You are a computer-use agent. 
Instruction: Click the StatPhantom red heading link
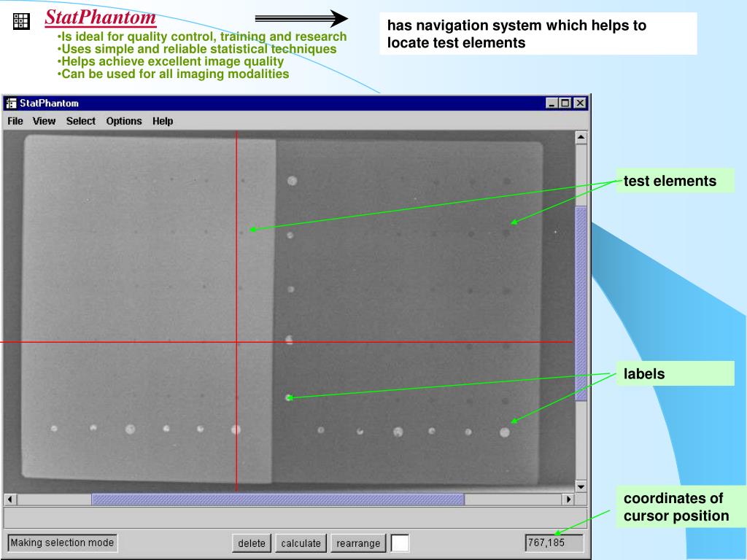click(x=101, y=17)
